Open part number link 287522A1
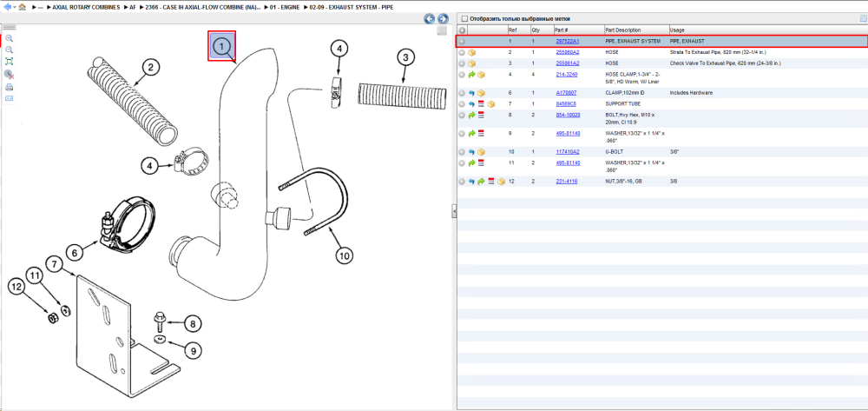 (568, 41)
